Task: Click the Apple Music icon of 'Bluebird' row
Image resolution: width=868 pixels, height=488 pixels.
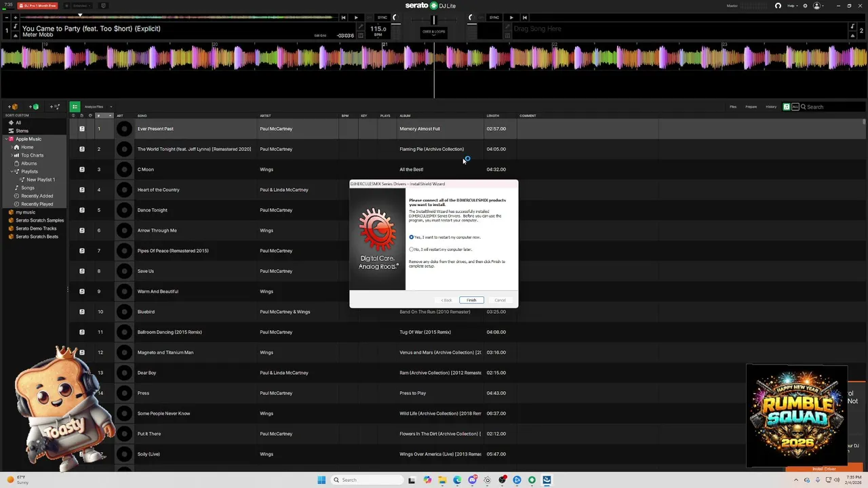Action: click(x=82, y=312)
